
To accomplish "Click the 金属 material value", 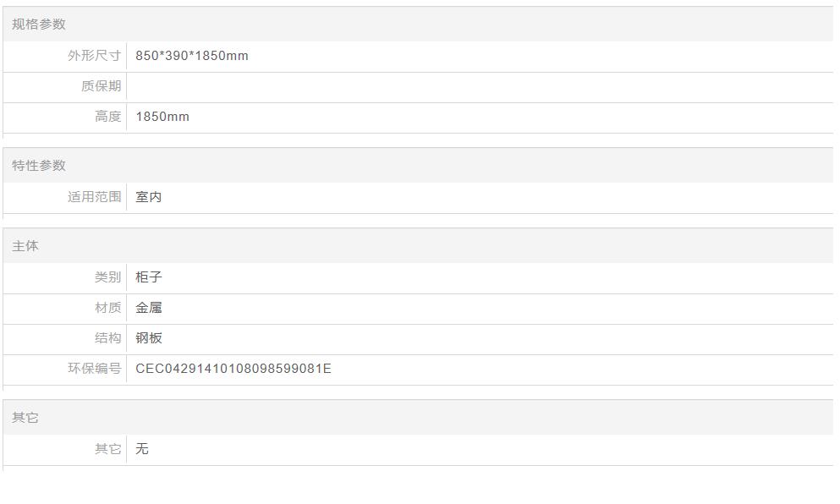I will [x=149, y=308].
